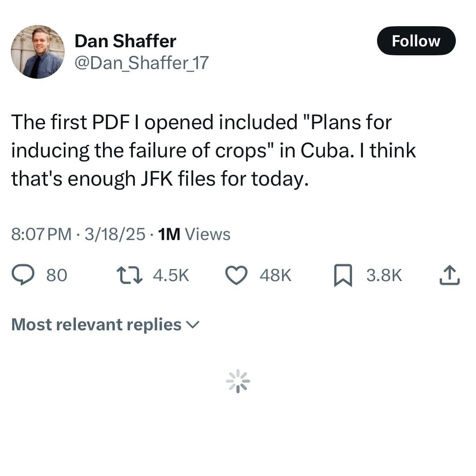Click the 80 replies count
The width and height of the screenshot is (476, 476).
57,275
